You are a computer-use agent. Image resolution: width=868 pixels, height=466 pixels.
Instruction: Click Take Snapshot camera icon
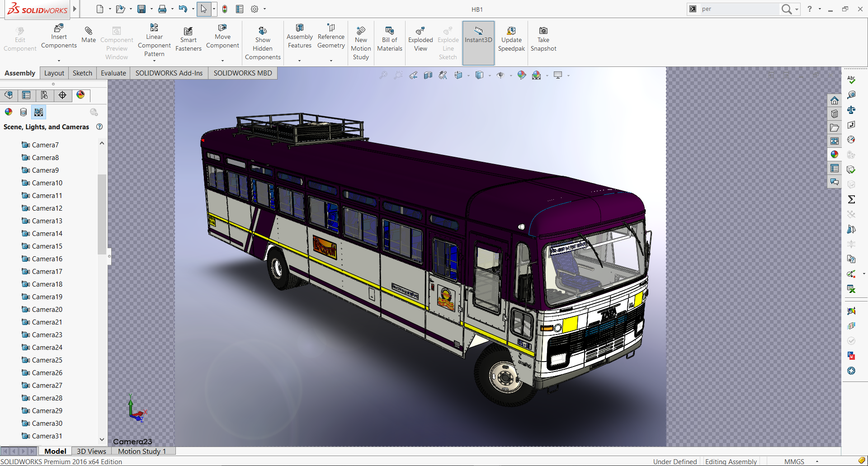tap(543, 31)
